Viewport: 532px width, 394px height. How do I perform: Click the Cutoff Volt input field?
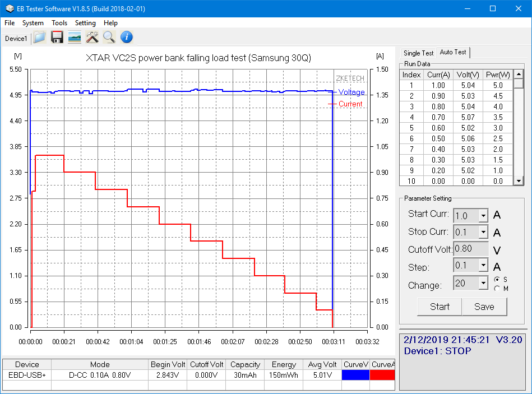click(x=471, y=248)
